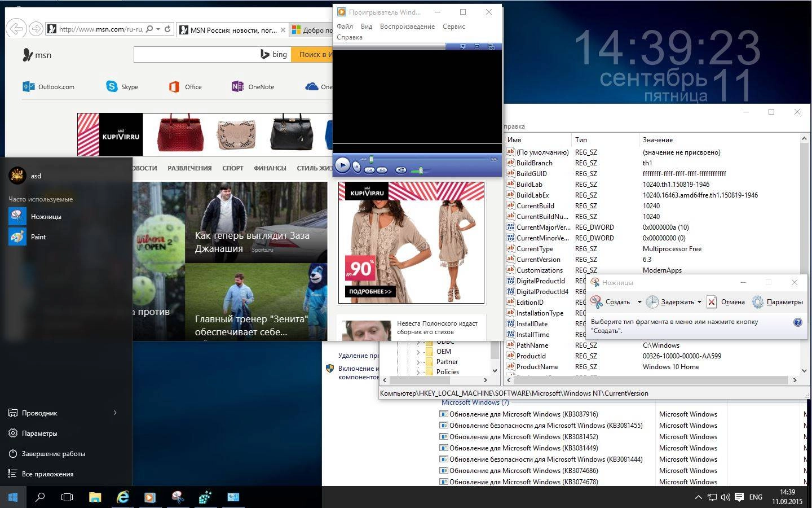Open the РАЗВЛЕЧЕНИЯ section on MSN

pos(189,168)
